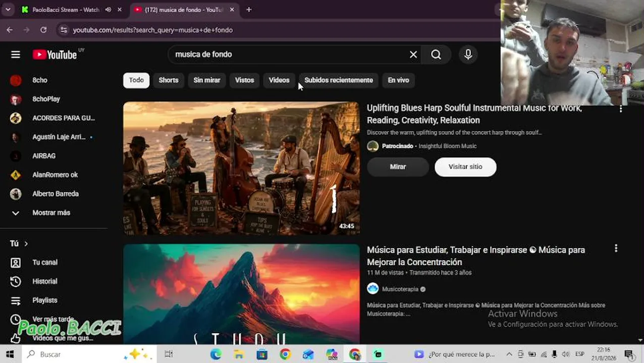The height and width of the screenshot is (363, 644).
Task: Click the Musicoterapia channel avatar
Action: click(x=372, y=289)
